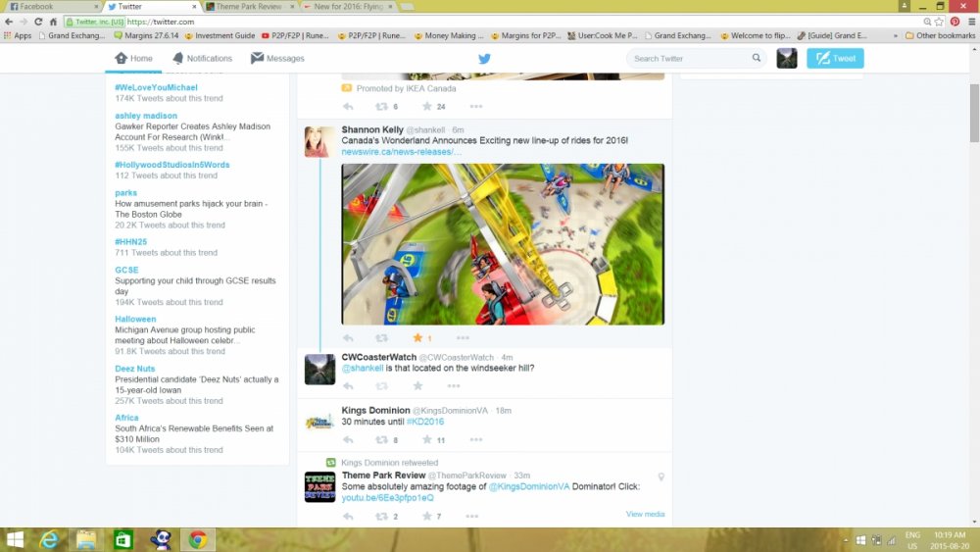Open more options on CWCoasterWatch tweet
Viewport: 980px width, 552px height.
454,385
